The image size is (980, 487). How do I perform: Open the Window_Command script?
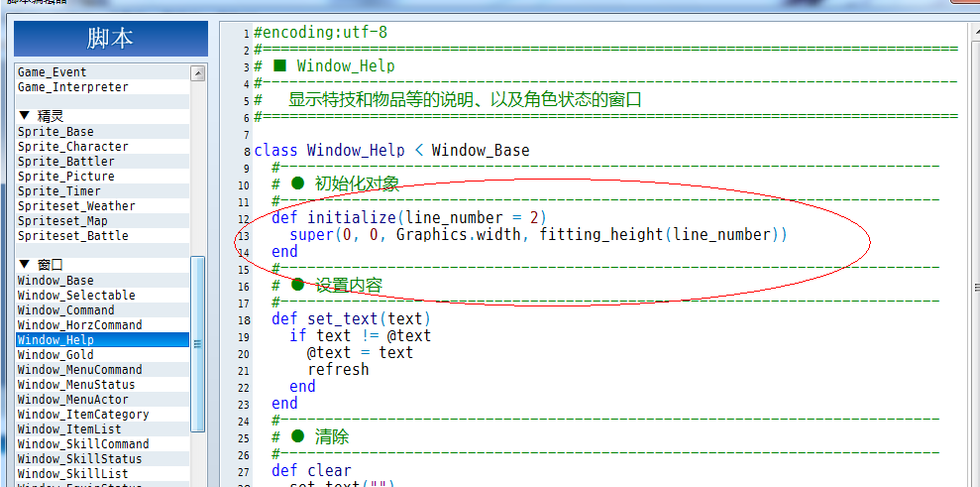[x=102, y=310]
